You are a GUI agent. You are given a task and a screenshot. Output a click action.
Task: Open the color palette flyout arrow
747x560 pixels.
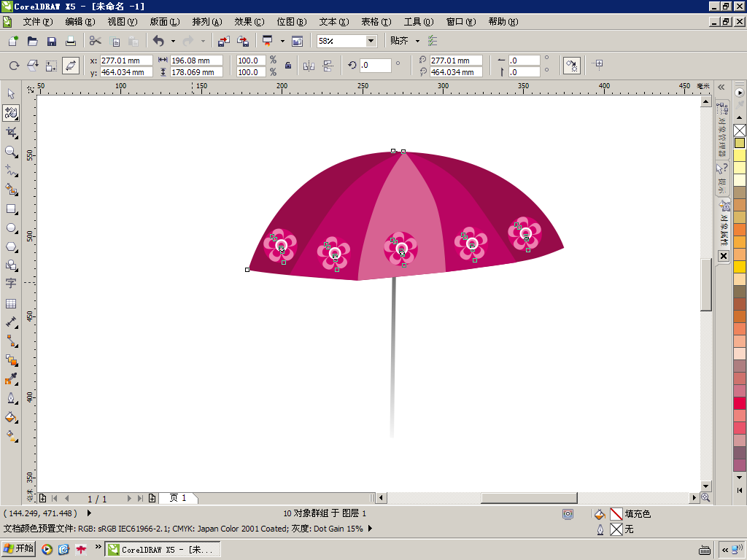click(740, 93)
